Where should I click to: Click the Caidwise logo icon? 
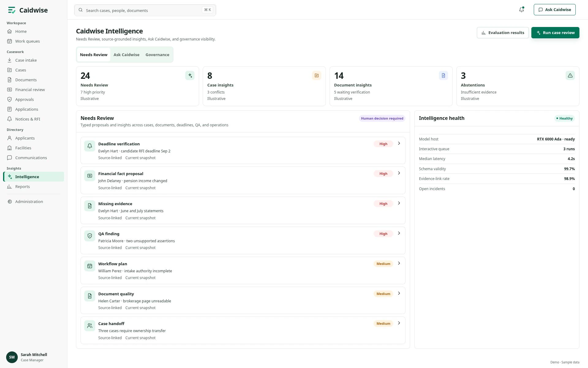[x=12, y=10]
